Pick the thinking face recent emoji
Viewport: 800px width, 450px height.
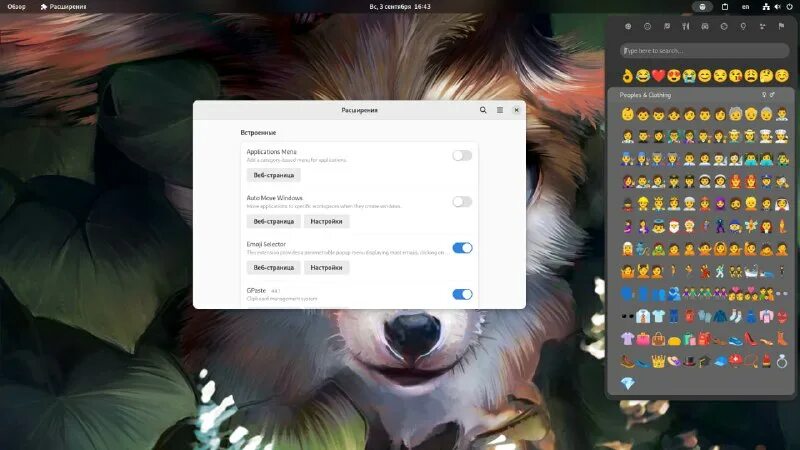point(766,76)
